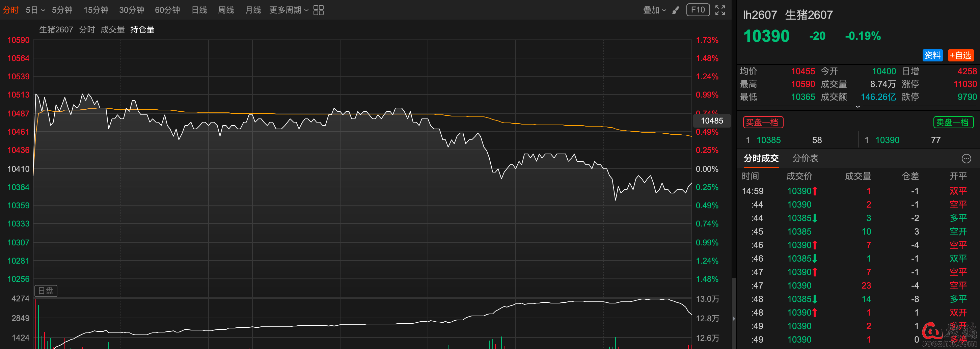The image size is (980, 349).
Task: Open the F10 info icon button
Action: pos(698,10)
